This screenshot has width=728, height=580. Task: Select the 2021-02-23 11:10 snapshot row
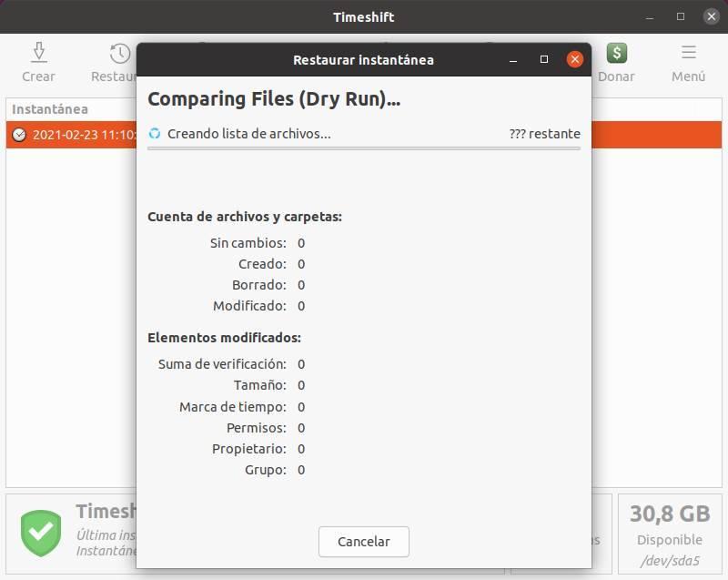pyautogui.click(x=363, y=135)
